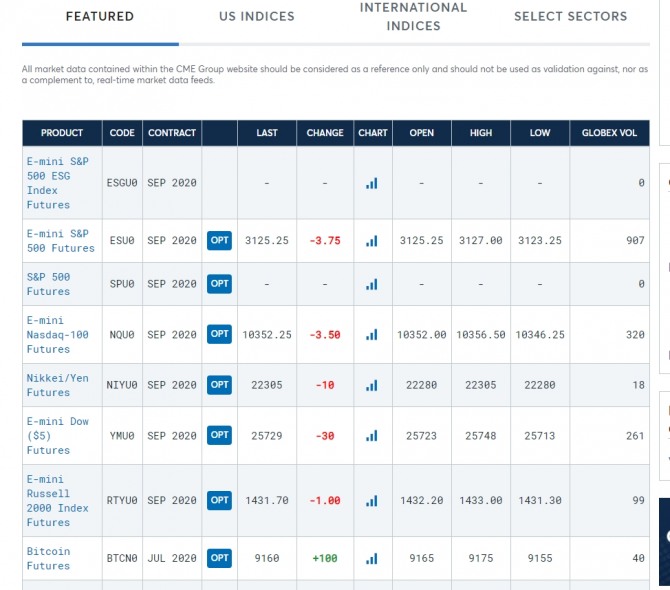
Task: Select the Select Sectors tab
Action: 570,16
